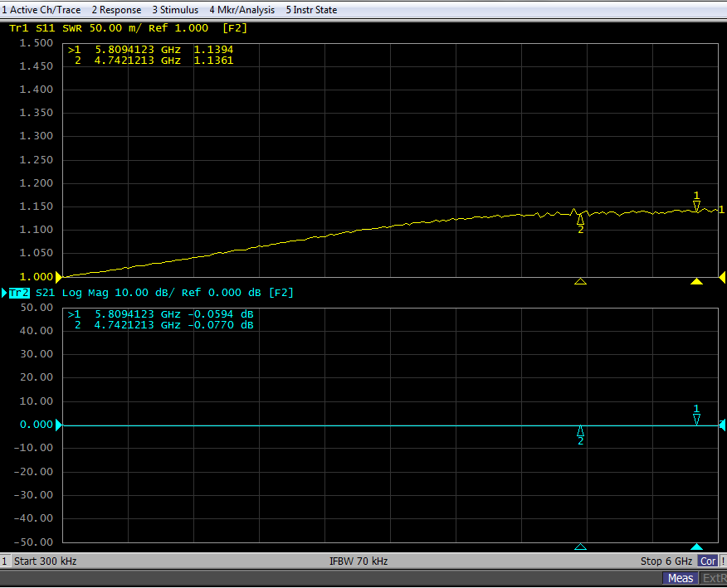Open the Response menu

116,10
